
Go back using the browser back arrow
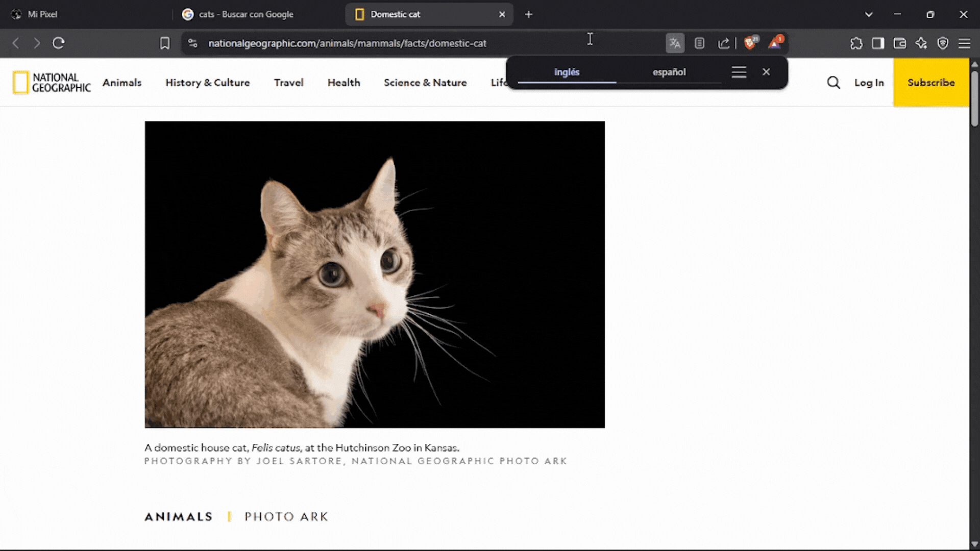[x=16, y=43]
